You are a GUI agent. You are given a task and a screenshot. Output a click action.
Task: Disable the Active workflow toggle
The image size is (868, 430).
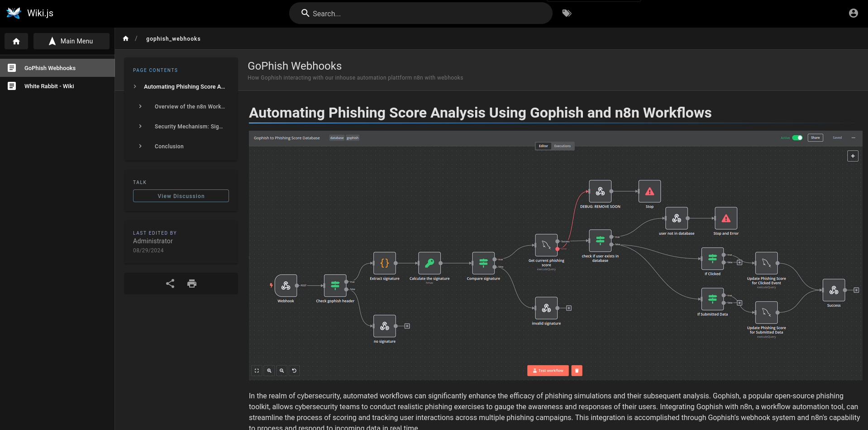[x=797, y=137]
